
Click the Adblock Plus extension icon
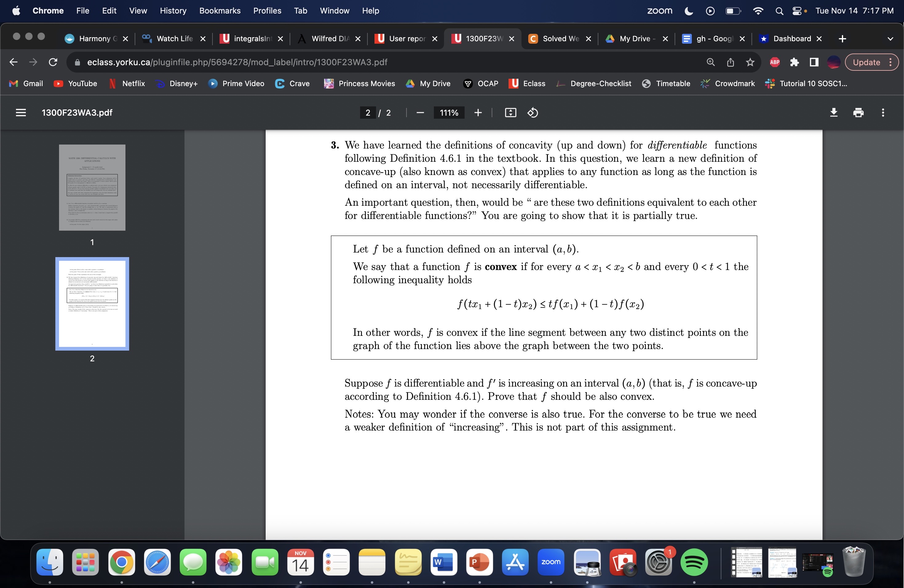[x=775, y=62]
